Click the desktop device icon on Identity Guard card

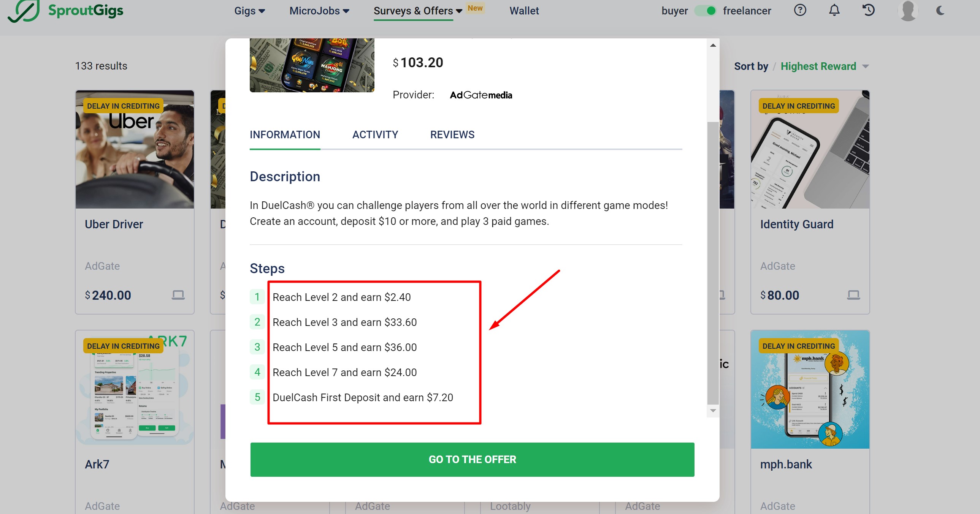click(853, 295)
